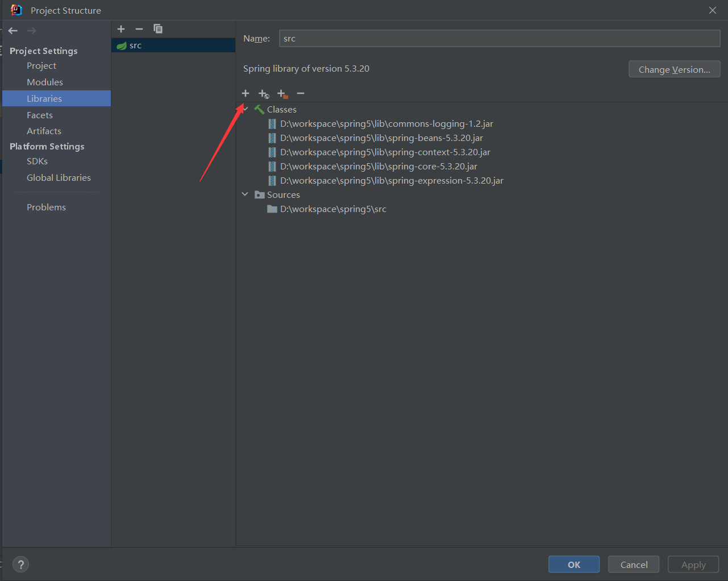Viewport: 728px width, 581px height.
Task: Add a new project library
Action: [121, 29]
